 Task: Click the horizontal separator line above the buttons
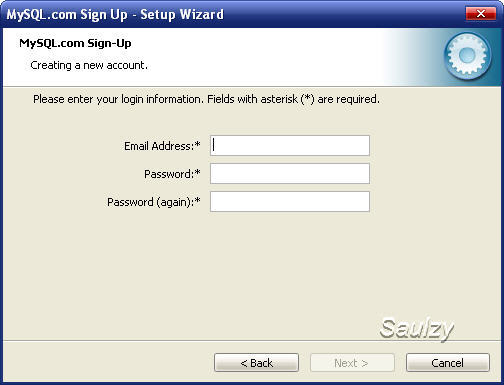coord(252,341)
